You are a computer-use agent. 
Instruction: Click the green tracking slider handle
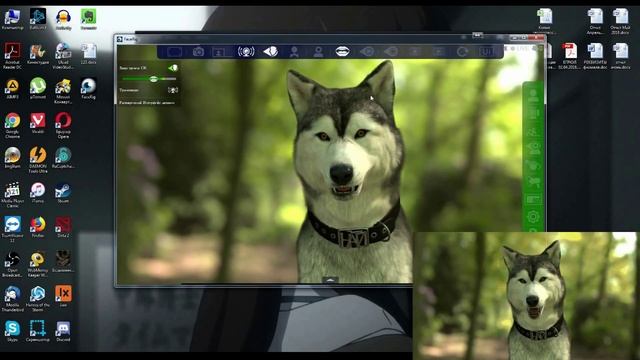(x=153, y=79)
